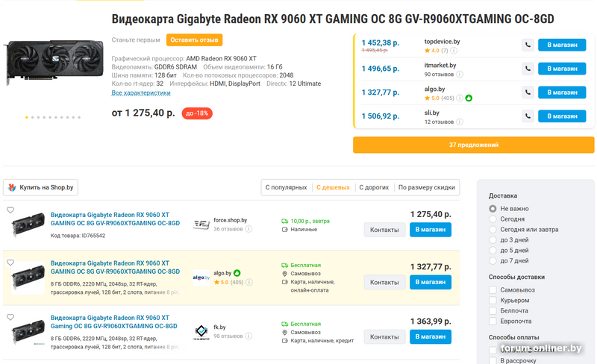
Task: Select 'до 3 дней' delivery option
Action: tap(493, 240)
